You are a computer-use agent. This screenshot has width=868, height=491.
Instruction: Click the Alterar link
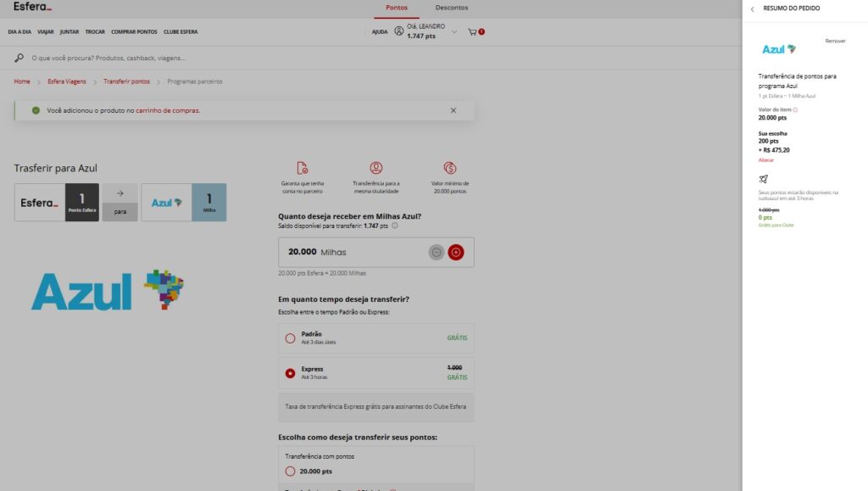pyautogui.click(x=765, y=159)
